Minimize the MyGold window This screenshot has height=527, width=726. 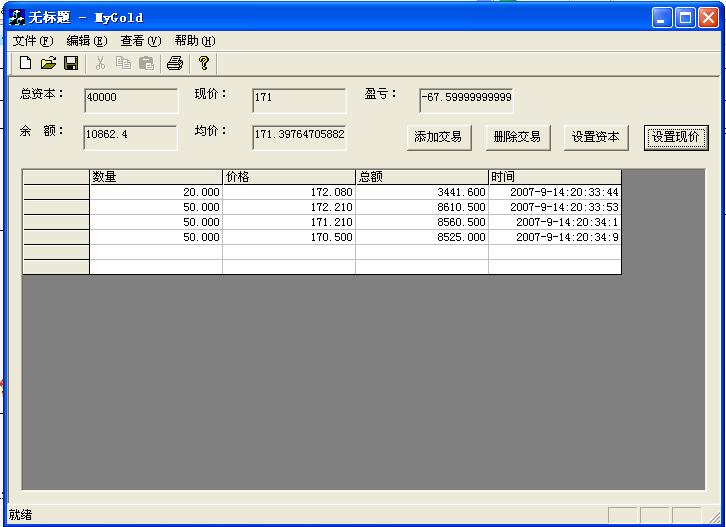tap(662, 18)
